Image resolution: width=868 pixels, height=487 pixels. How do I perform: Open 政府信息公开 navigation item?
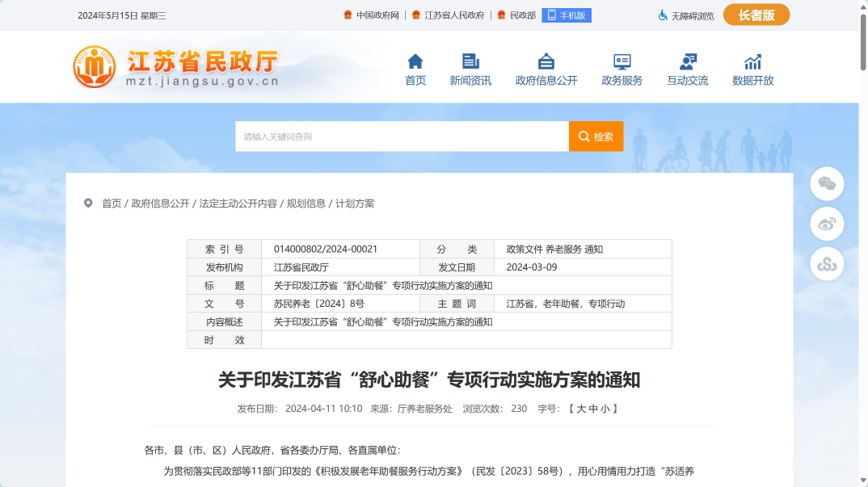tap(546, 70)
